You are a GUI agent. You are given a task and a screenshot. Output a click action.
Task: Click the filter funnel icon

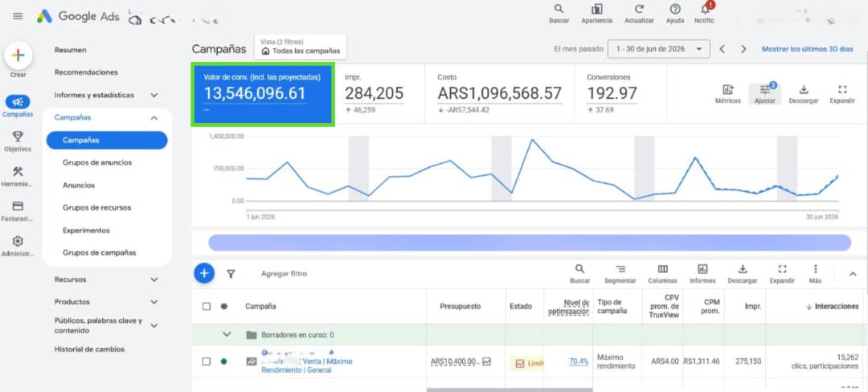pos(231,274)
